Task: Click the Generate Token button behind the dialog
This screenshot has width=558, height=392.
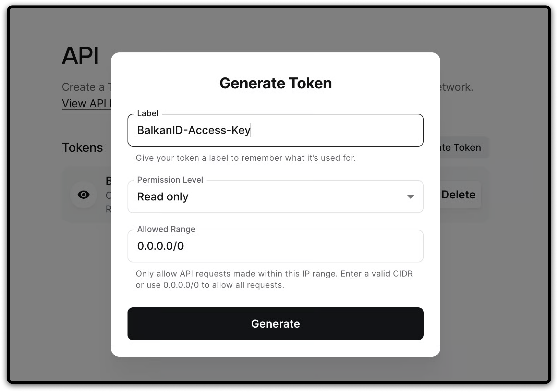Action: [461, 148]
